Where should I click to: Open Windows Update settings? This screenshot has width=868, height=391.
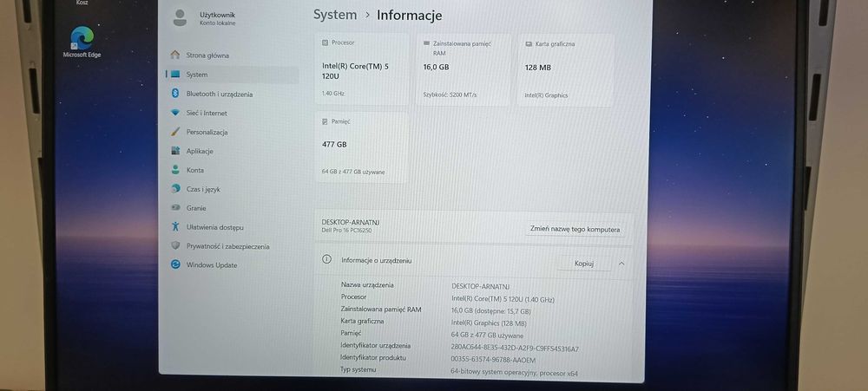pyautogui.click(x=212, y=265)
